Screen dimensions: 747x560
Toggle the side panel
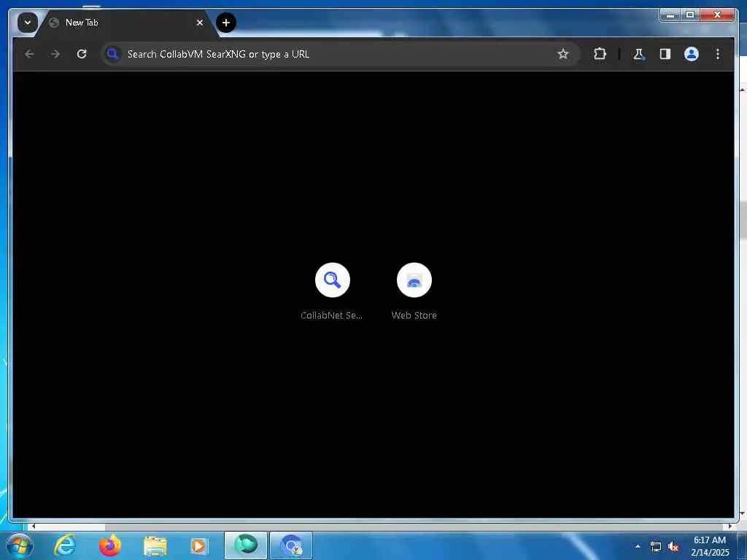(x=665, y=54)
